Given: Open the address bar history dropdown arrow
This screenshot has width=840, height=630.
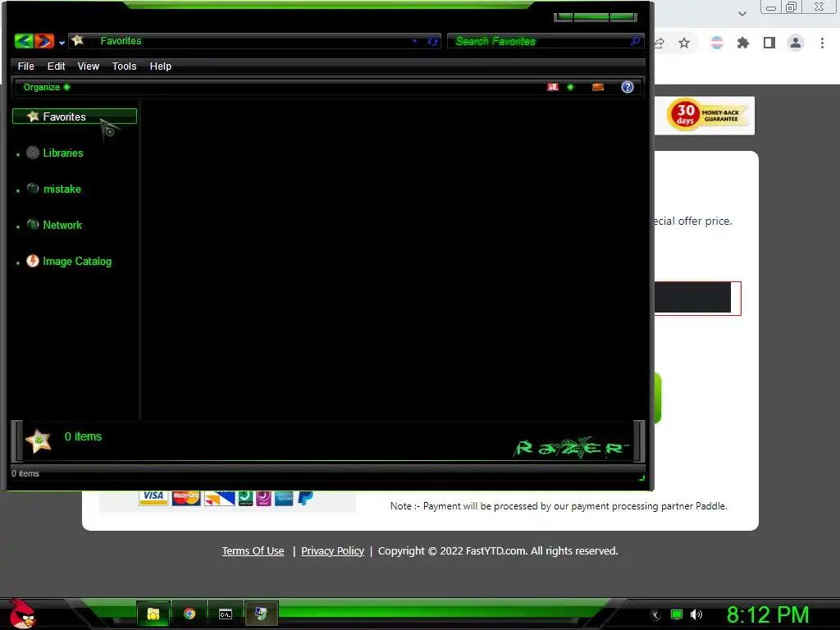Looking at the screenshot, I should [x=414, y=41].
